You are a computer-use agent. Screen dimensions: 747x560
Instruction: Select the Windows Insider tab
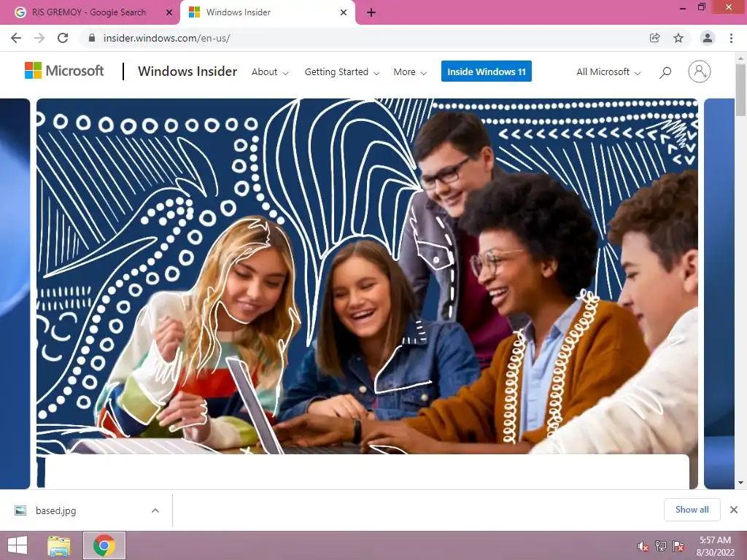tap(267, 12)
